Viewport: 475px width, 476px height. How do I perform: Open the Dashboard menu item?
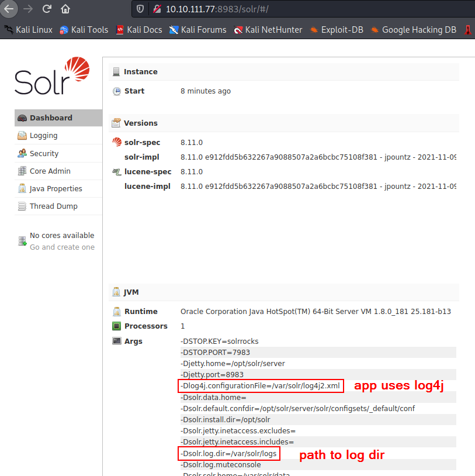[x=51, y=118]
